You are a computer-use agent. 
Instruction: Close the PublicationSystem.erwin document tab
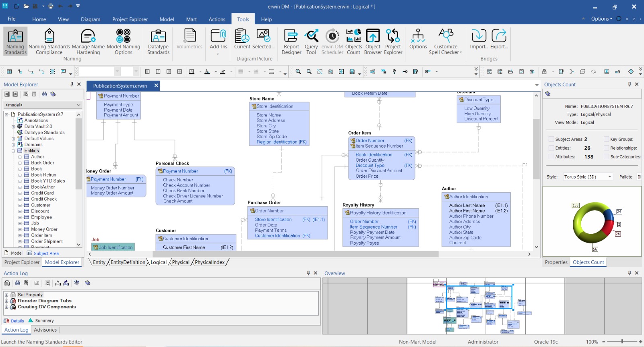pos(156,85)
